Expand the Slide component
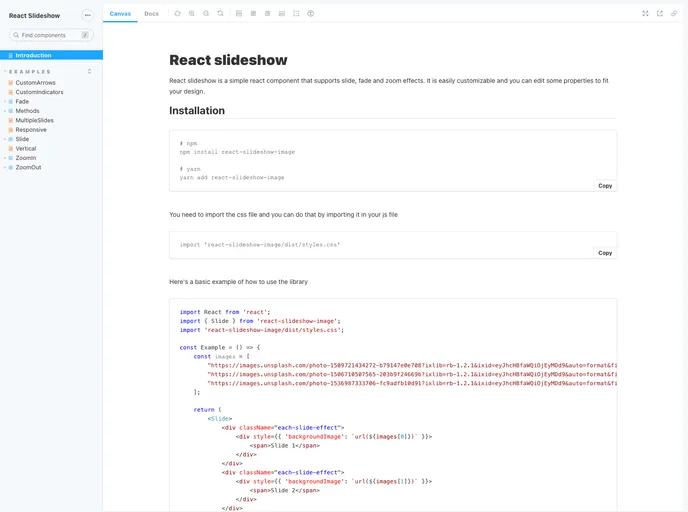Image resolution: width=688 pixels, height=512 pixels. click(22, 139)
